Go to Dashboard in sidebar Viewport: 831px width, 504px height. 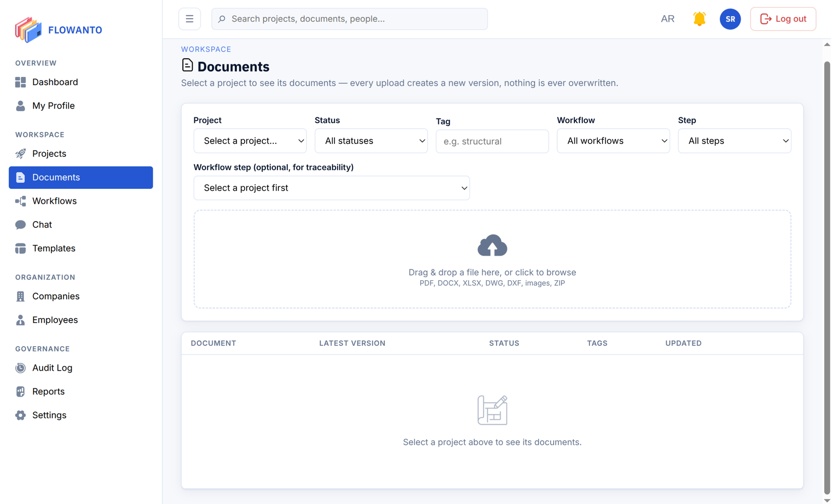81,82
